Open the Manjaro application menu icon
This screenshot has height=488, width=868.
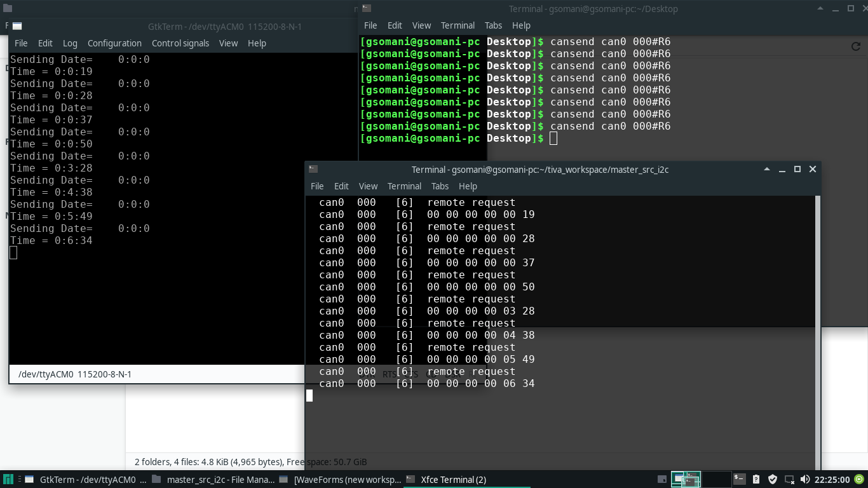(8, 480)
